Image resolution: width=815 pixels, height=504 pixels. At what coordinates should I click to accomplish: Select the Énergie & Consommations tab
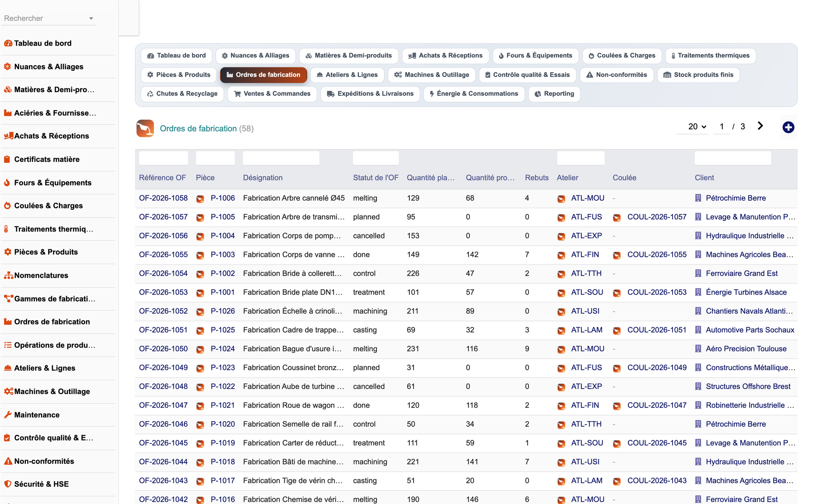point(474,94)
